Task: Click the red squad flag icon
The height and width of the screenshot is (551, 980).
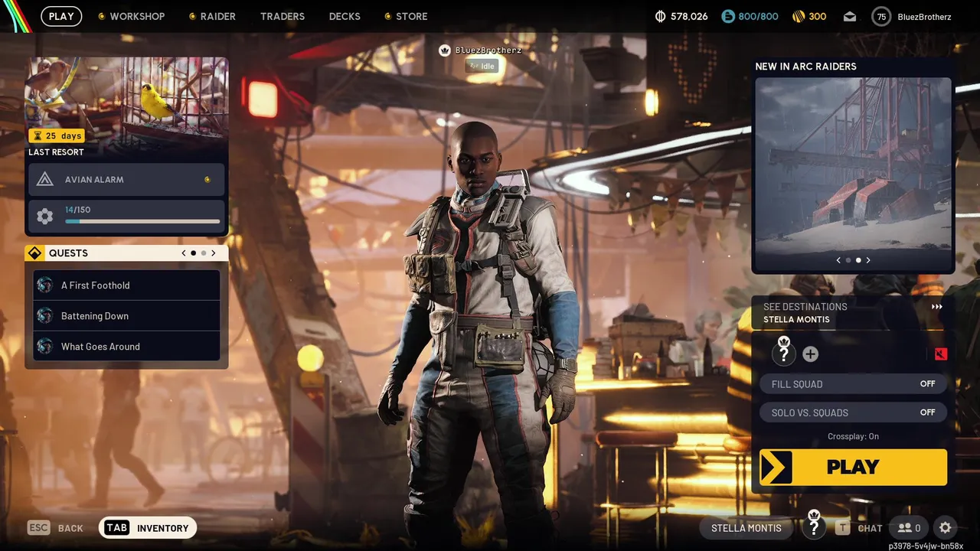Action: point(941,354)
